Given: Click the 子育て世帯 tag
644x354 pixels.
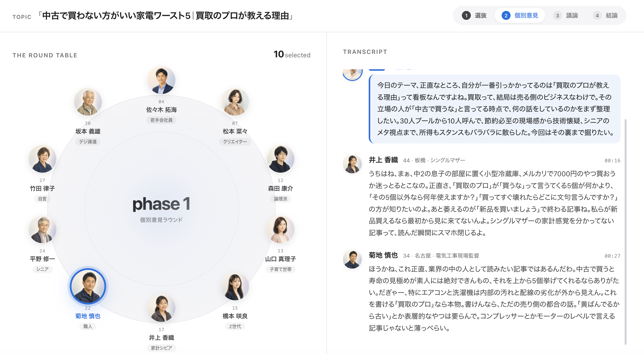Looking at the screenshot, I should tap(280, 269).
